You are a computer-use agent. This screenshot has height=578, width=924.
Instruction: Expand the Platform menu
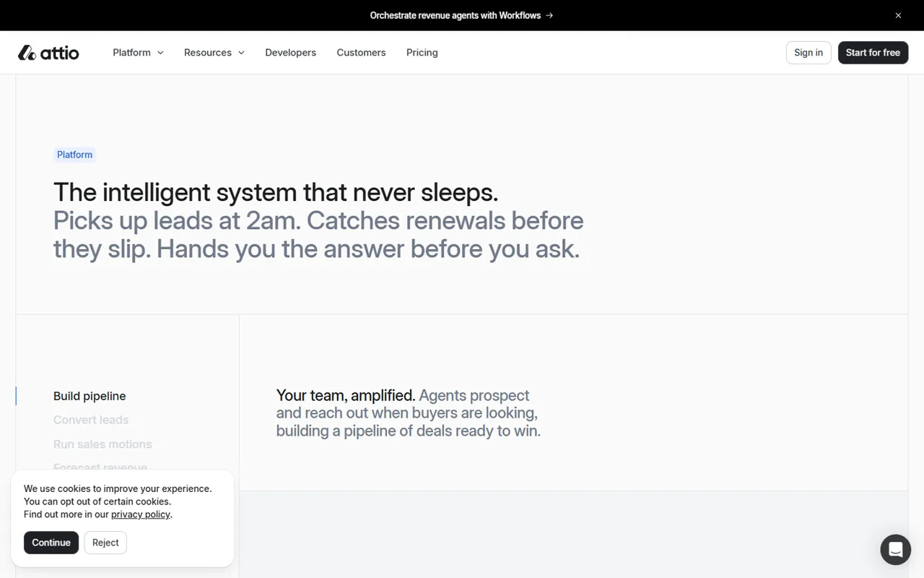[x=138, y=53]
